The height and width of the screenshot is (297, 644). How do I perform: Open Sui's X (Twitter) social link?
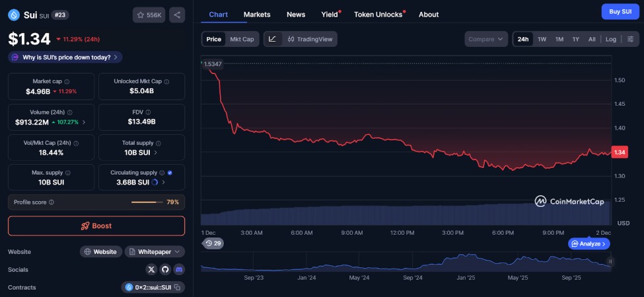[x=152, y=269]
